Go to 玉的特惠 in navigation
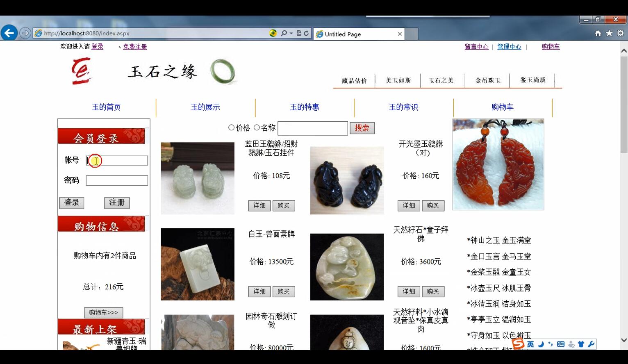 coord(305,107)
